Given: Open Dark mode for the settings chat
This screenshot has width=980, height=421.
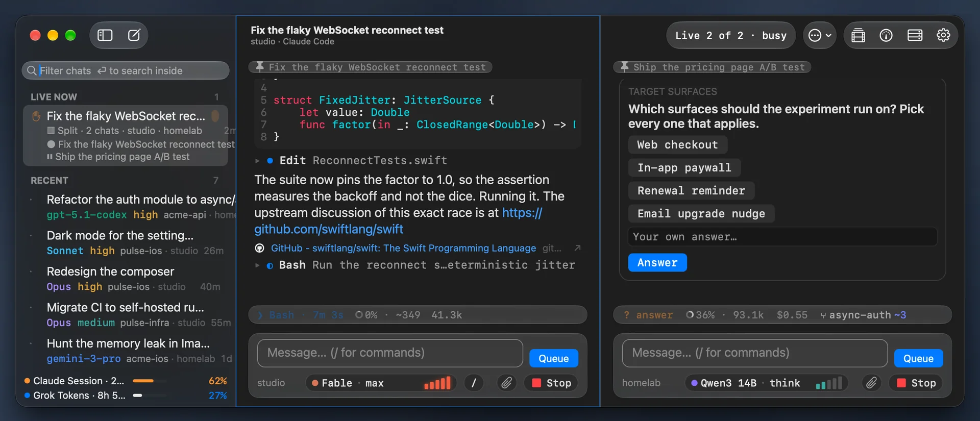Looking at the screenshot, I should pyautogui.click(x=130, y=243).
